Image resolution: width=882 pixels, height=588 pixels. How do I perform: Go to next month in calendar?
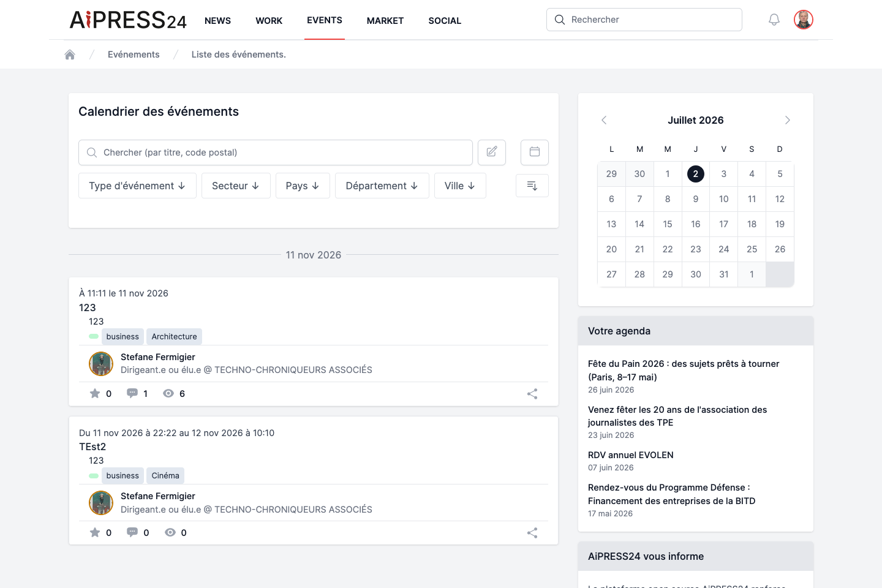tap(788, 120)
